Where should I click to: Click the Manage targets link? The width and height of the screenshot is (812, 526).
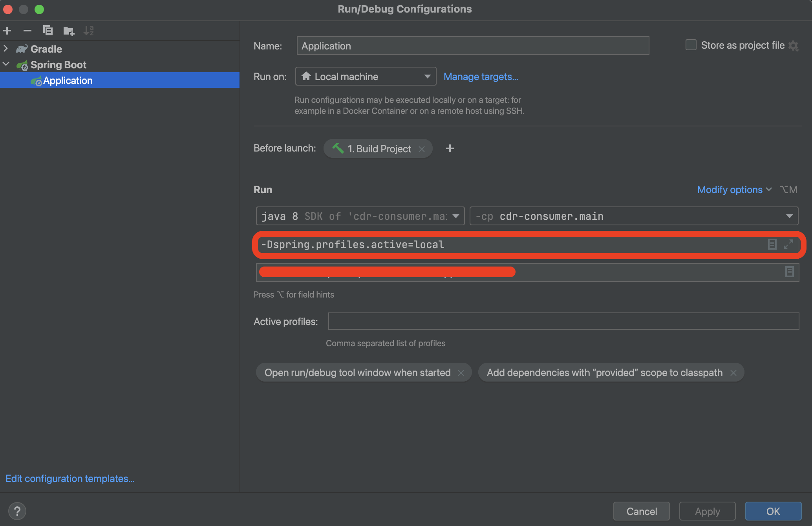coord(481,77)
